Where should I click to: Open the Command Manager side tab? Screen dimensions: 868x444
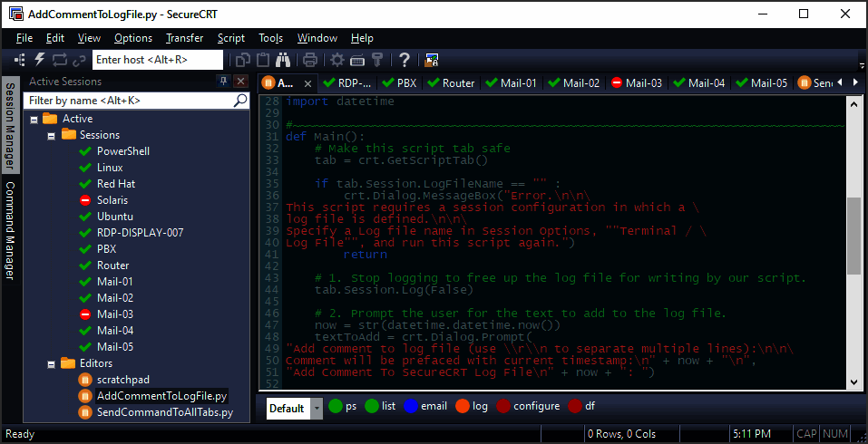tap(10, 230)
